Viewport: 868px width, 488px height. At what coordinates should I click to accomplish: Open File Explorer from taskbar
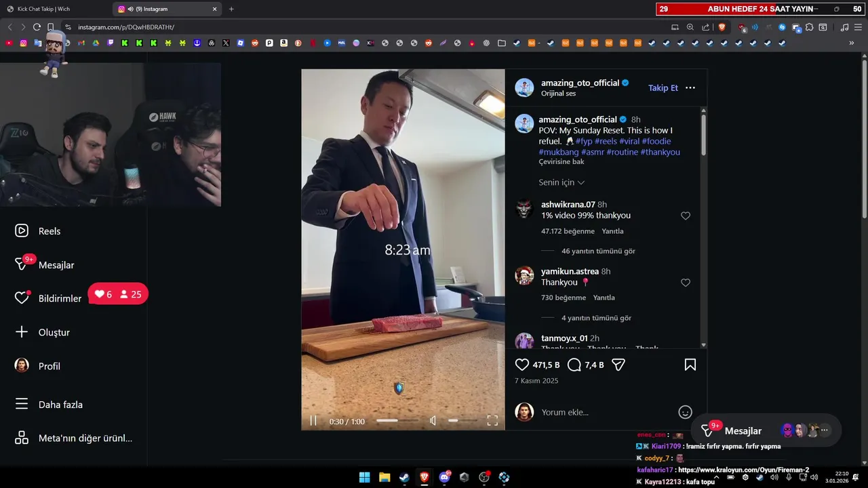tap(384, 477)
